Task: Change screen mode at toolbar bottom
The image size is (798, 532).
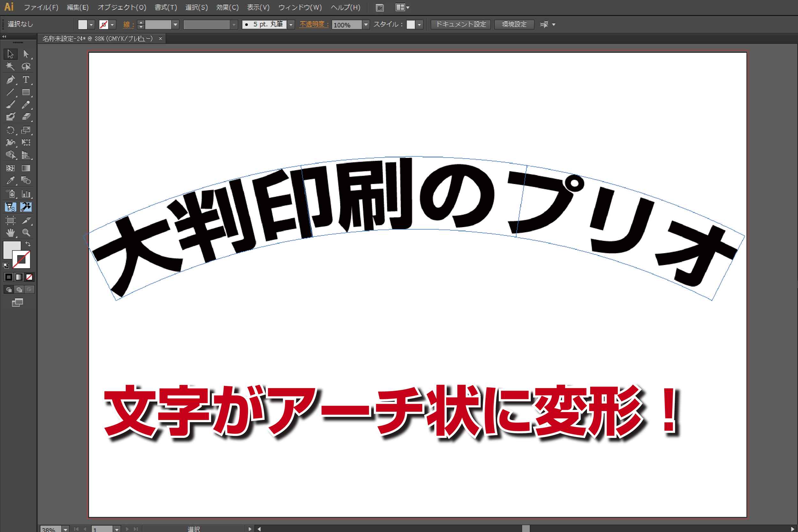Action: [x=18, y=303]
